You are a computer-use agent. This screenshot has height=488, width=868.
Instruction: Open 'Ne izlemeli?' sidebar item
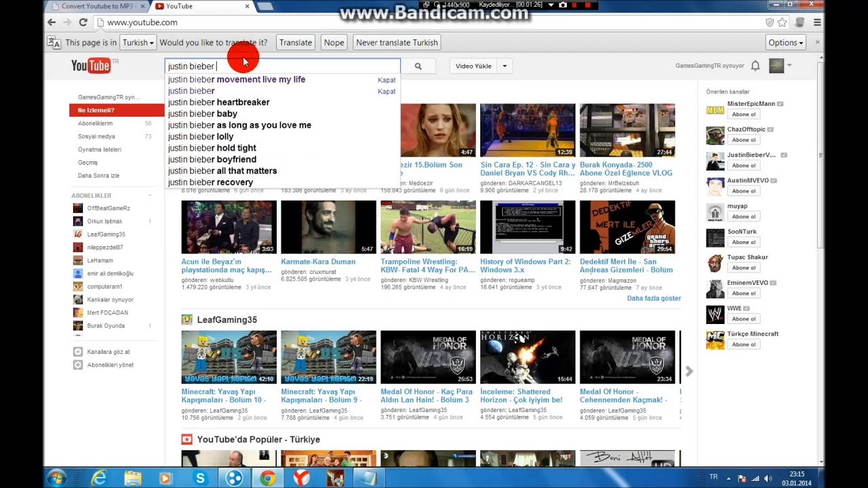(117, 110)
